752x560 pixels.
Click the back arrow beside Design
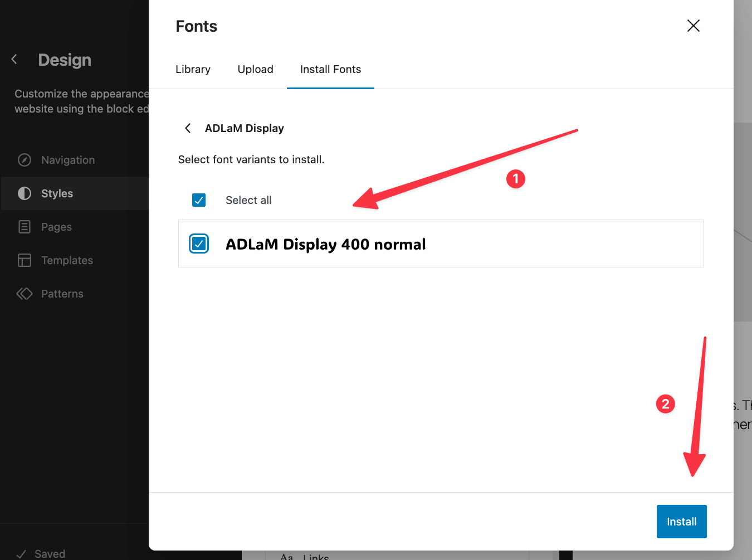pos(13,59)
